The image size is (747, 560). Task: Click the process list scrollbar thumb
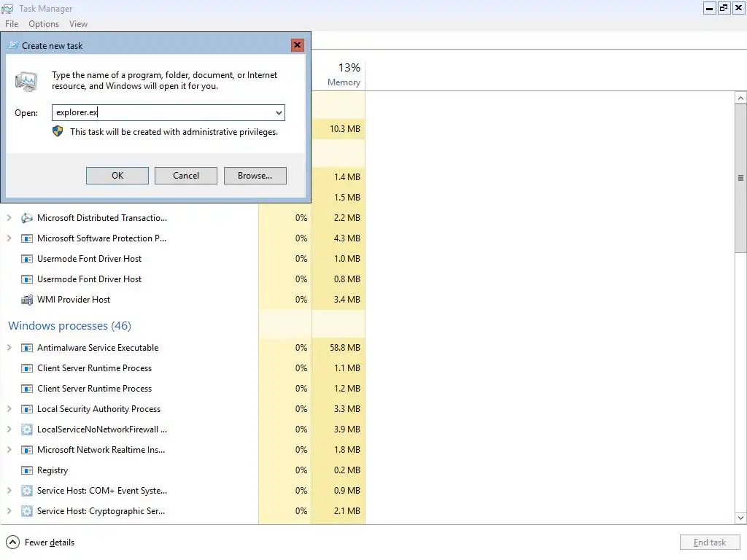point(740,178)
